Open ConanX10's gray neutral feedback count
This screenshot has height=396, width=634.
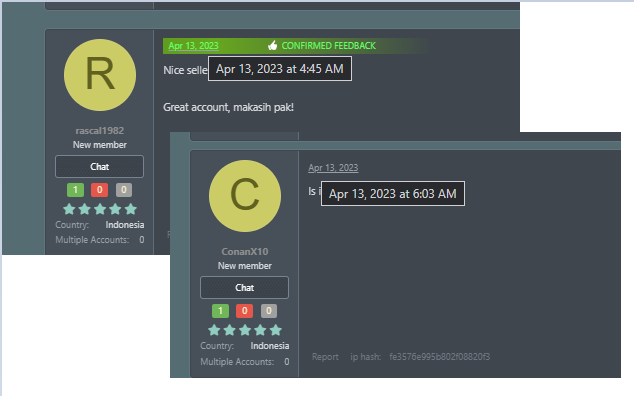(269, 311)
